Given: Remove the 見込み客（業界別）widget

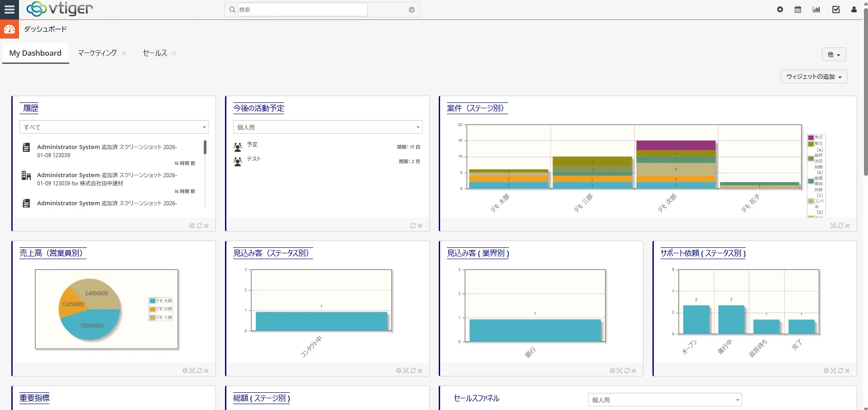Looking at the screenshot, I should (x=634, y=371).
